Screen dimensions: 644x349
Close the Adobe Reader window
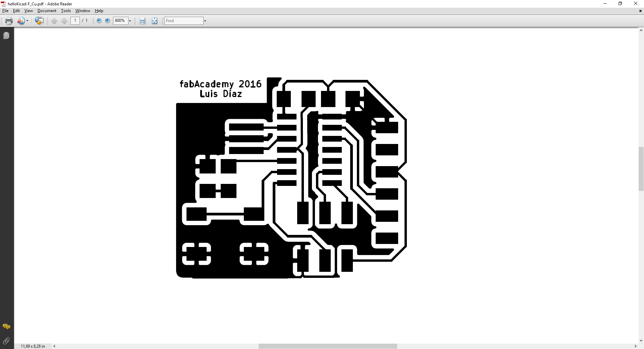tap(636, 4)
